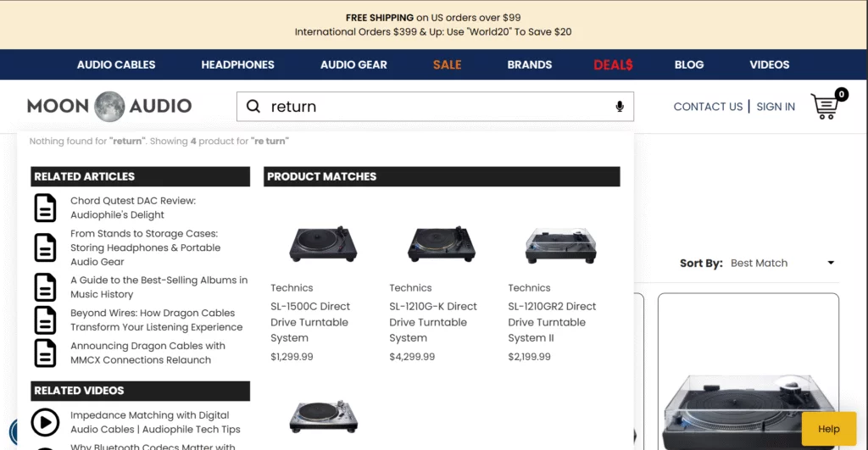The image size is (868, 450).
Task: Open Announcing Dragon Cables MMCX article
Action: click(147, 353)
